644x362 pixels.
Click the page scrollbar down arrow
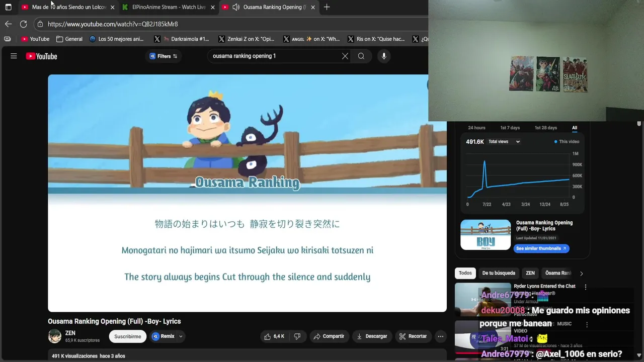point(639,355)
